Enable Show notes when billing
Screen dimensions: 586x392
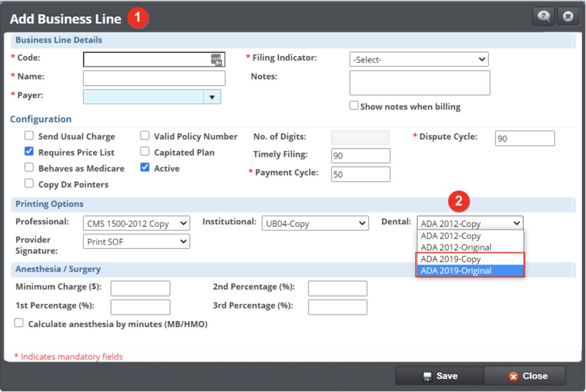pyautogui.click(x=354, y=106)
